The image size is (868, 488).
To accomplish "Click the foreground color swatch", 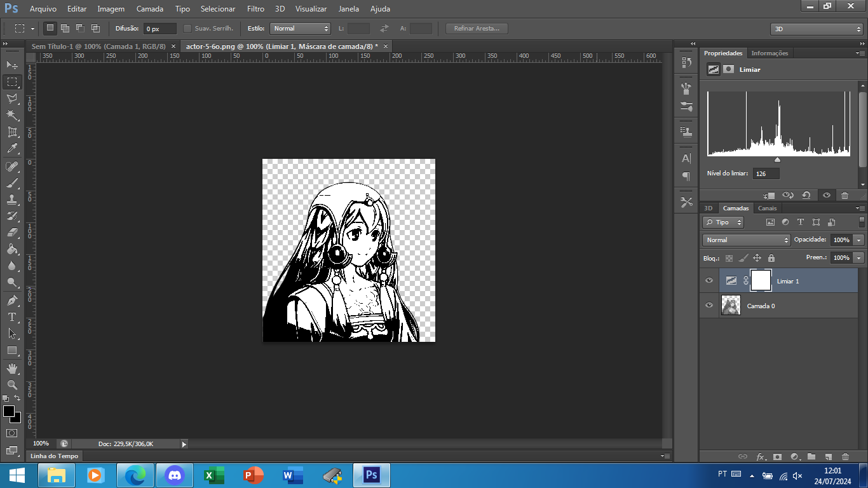I will (9, 412).
